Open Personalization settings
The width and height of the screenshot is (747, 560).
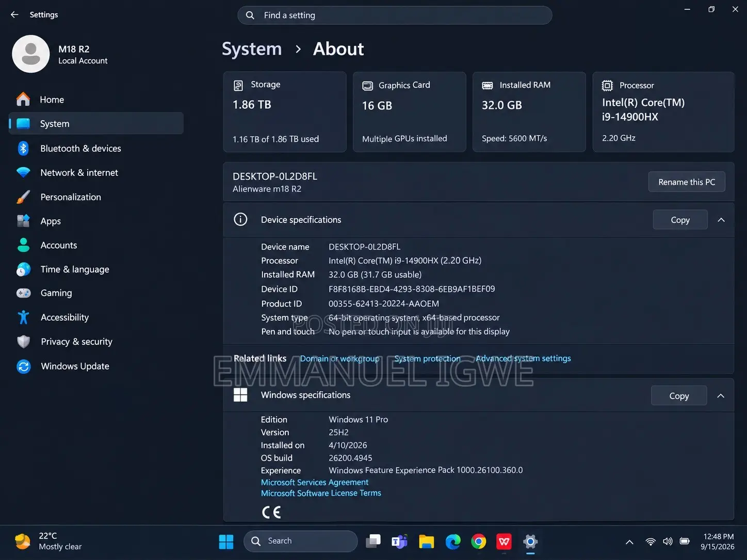(96, 197)
